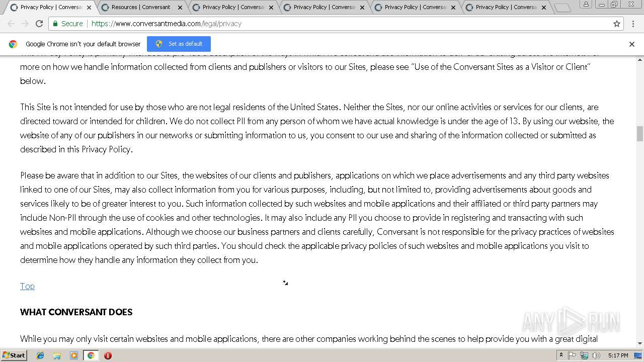Click the Chrome logo in the notification bar
The image size is (644, 362).
[13, 44]
